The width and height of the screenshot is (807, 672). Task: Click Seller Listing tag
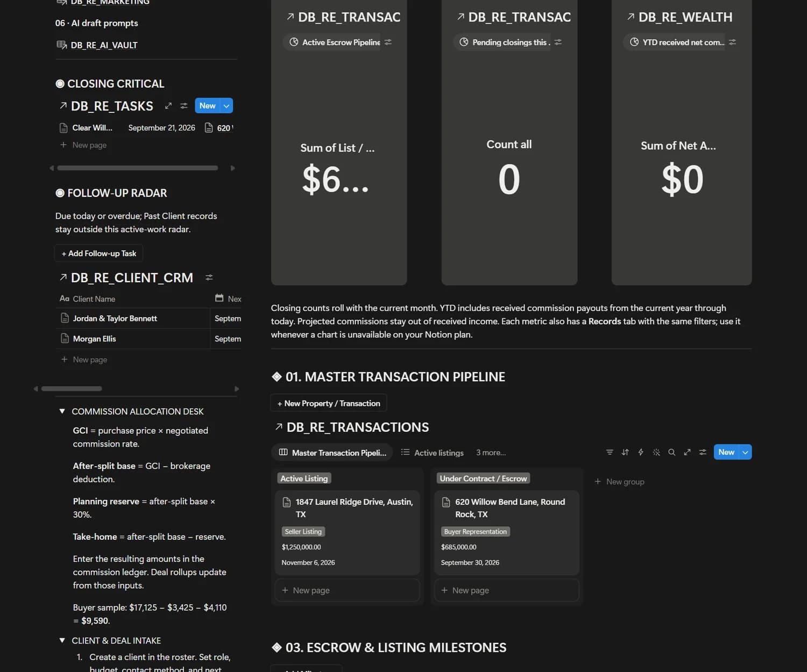pyautogui.click(x=303, y=532)
